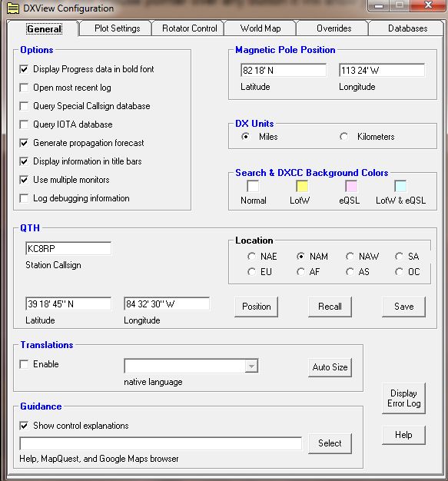The height and width of the screenshot is (481, 448).
Task: Check Query Special Callsign database
Action: pos(24,106)
